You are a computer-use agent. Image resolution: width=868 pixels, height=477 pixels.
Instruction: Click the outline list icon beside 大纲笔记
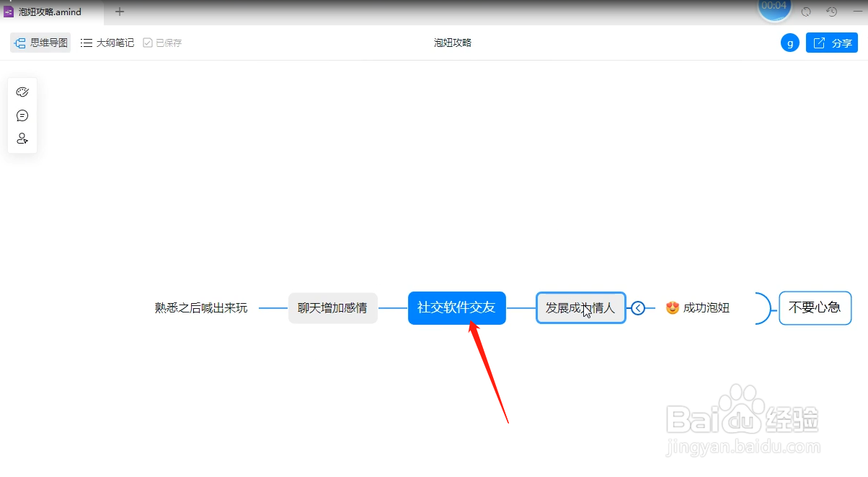pos(86,43)
